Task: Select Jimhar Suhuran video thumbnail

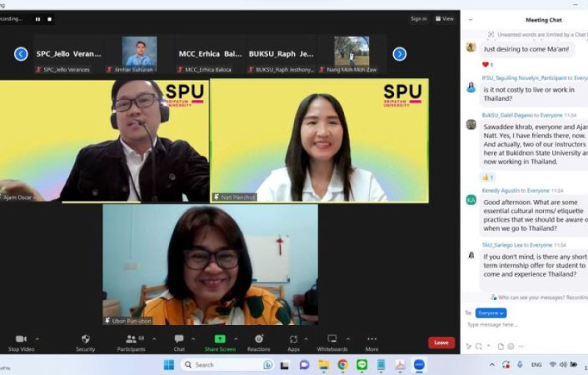Action: 140,54
